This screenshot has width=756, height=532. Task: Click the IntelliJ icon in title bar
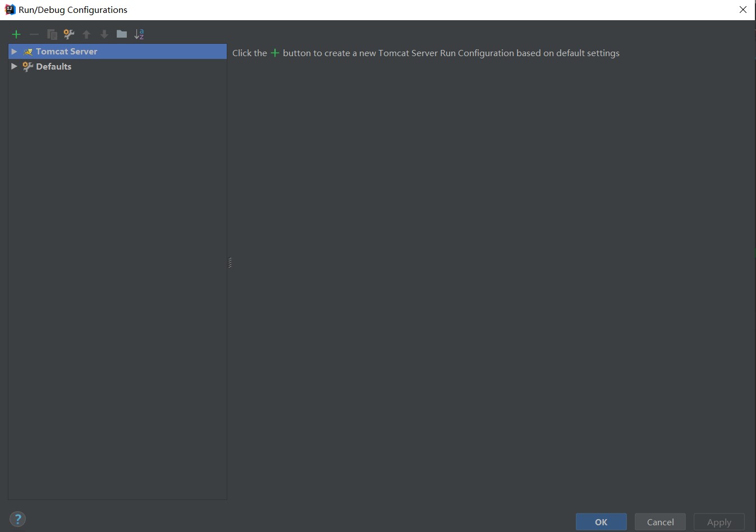pyautogui.click(x=10, y=10)
